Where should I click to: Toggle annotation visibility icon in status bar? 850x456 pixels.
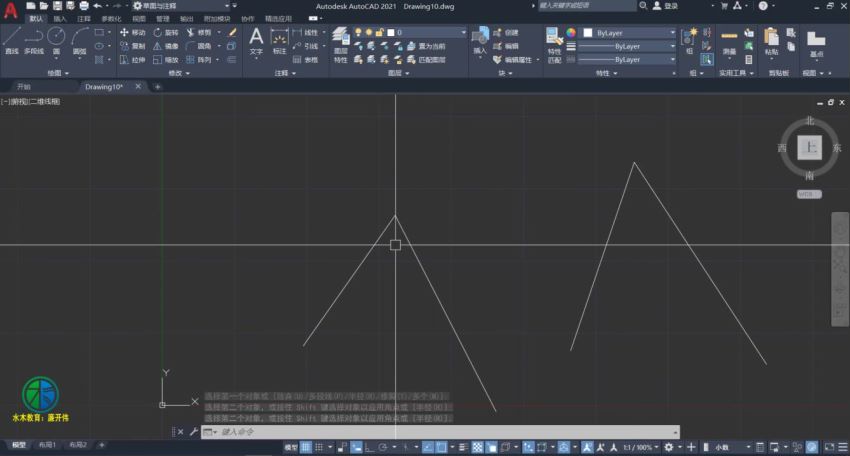[x=587, y=447]
